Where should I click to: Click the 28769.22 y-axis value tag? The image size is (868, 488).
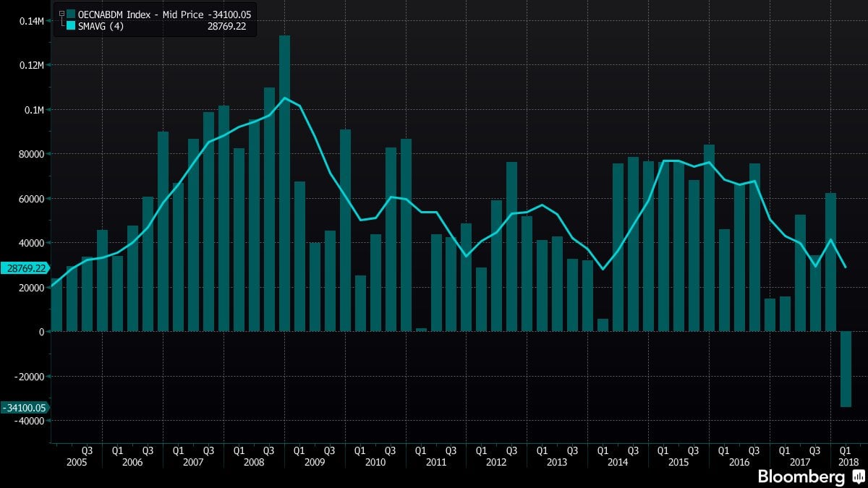click(25, 267)
